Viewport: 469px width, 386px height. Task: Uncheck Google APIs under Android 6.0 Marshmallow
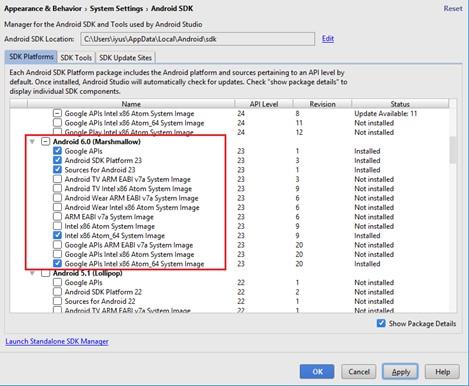pyautogui.click(x=57, y=151)
